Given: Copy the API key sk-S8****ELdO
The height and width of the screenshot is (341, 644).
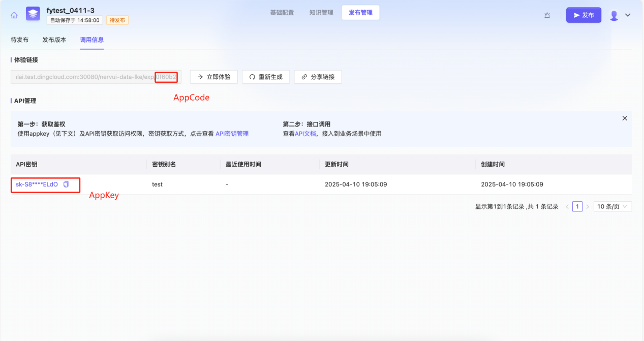Looking at the screenshot, I should tap(66, 184).
